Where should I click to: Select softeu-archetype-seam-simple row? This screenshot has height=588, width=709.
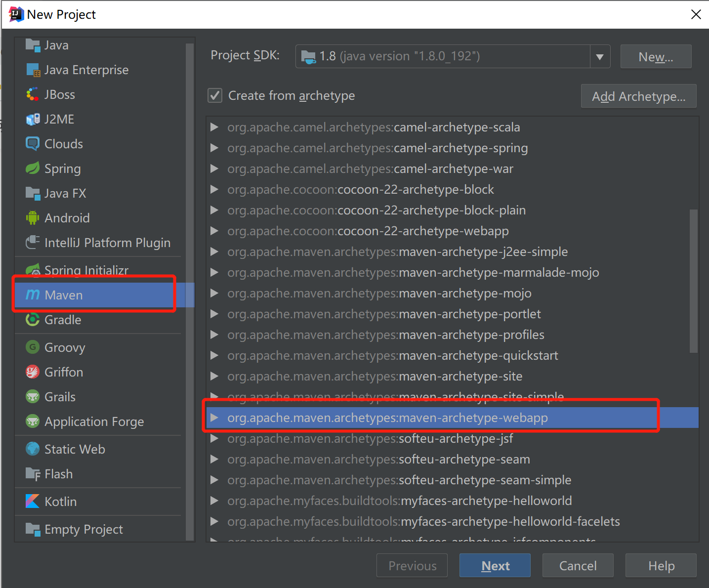(x=452, y=480)
